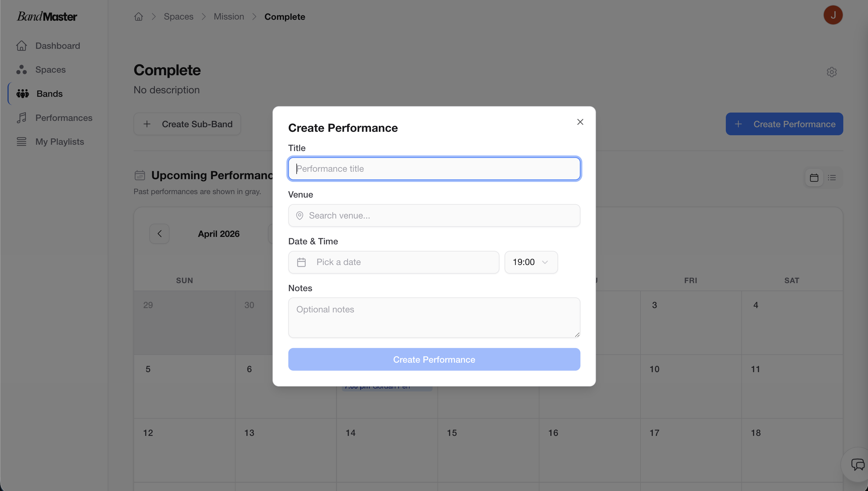Click Mission breadcrumb link
868x491 pixels.
[x=229, y=17]
